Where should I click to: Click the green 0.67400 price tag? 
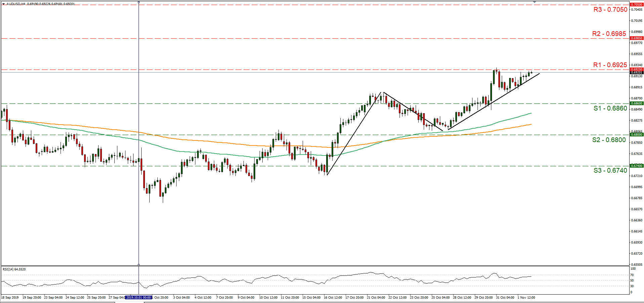(x=637, y=166)
